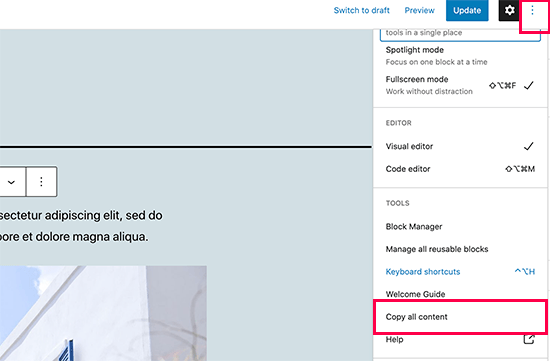Open block toolbar three-dot options

[x=41, y=181]
